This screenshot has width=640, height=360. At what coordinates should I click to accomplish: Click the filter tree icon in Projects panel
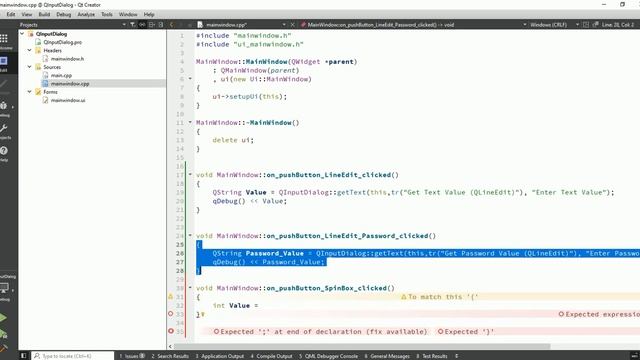(x=133, y=24)
